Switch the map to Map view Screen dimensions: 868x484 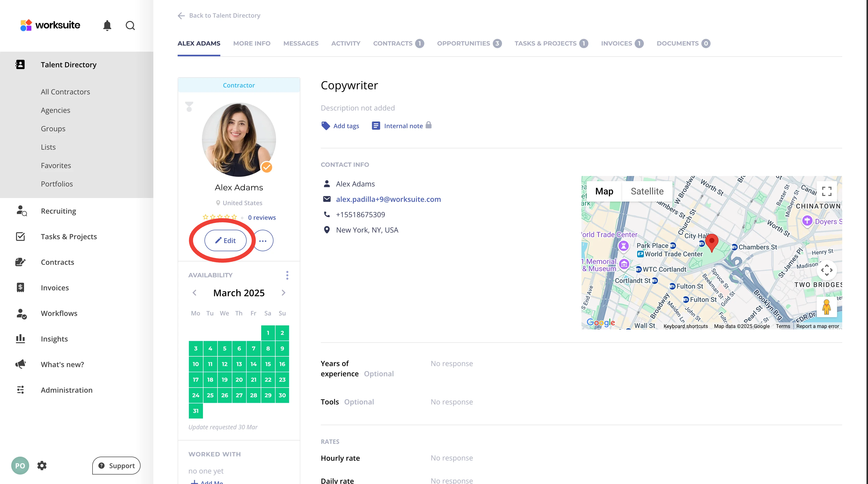pos(604,191)
